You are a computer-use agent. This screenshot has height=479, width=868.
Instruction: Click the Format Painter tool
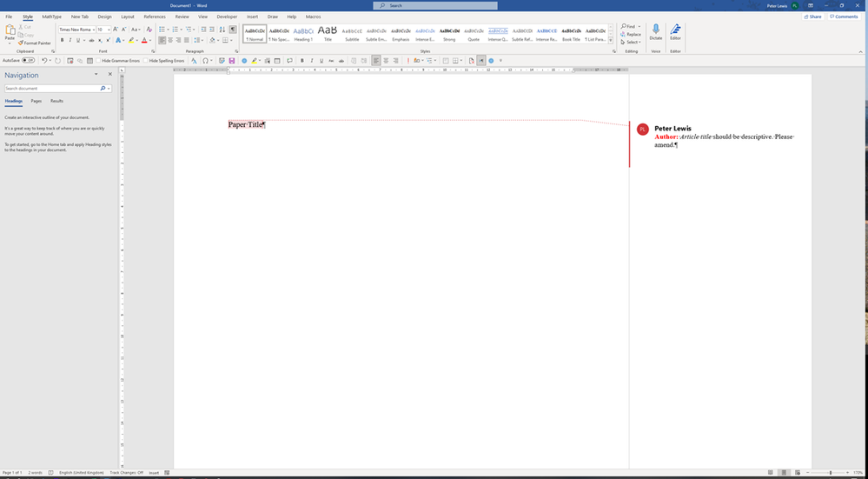[x=35, y=43]
